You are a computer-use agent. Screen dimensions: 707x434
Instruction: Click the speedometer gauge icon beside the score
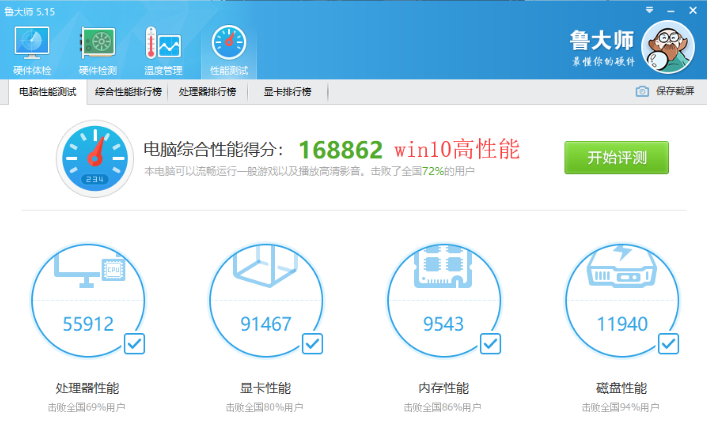coord(95,159)
